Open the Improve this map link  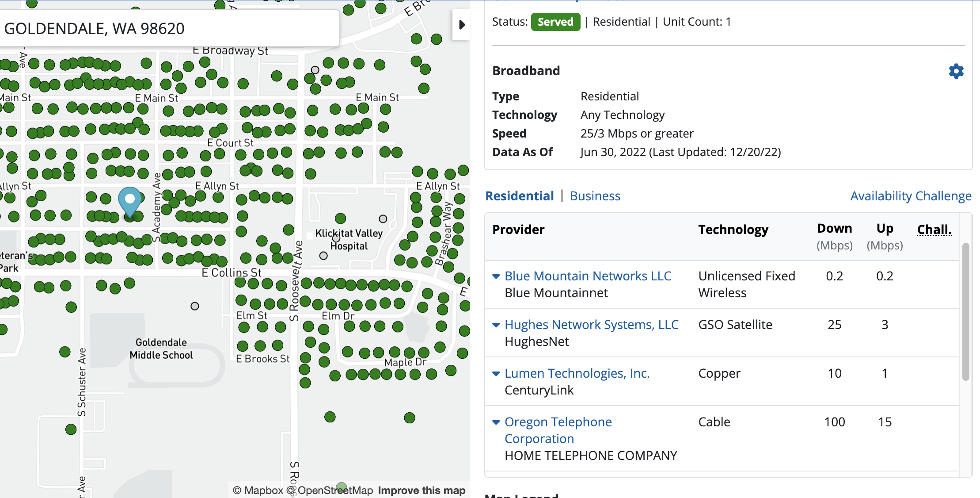(x=422, y=490)
